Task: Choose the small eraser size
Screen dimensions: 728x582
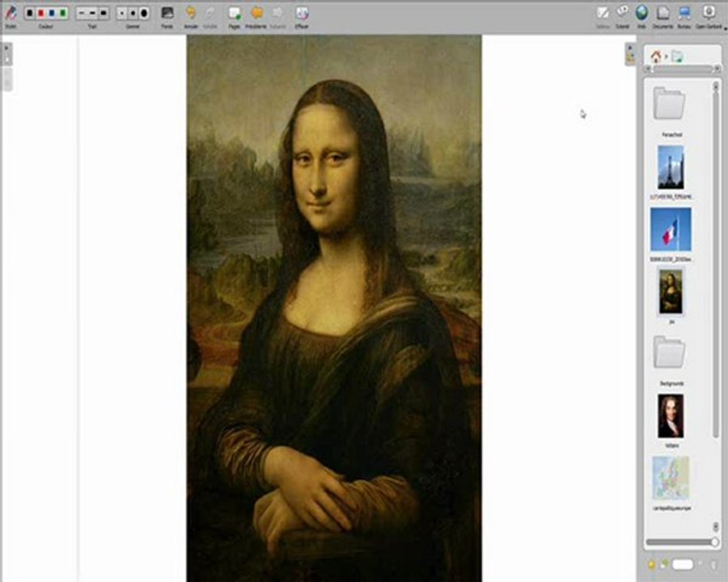Action: click(122, 13)
